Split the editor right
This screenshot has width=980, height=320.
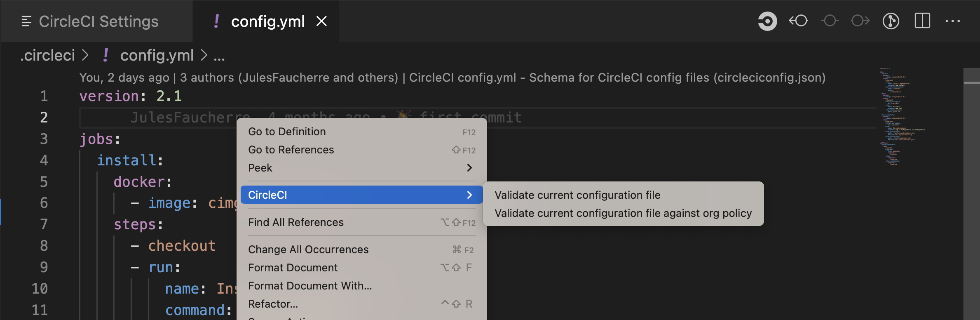click(x=922, y=21)
